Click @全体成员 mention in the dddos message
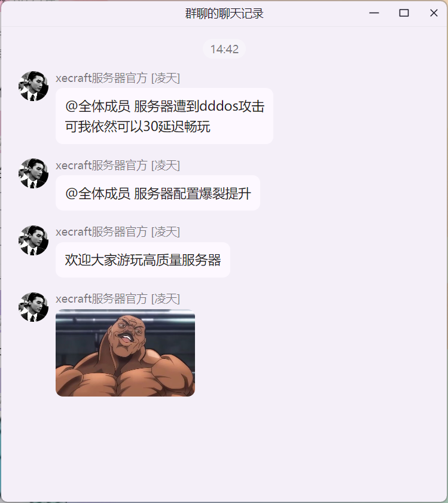The width and height of the screenshot is (448, 503). (x=97, y=106)
